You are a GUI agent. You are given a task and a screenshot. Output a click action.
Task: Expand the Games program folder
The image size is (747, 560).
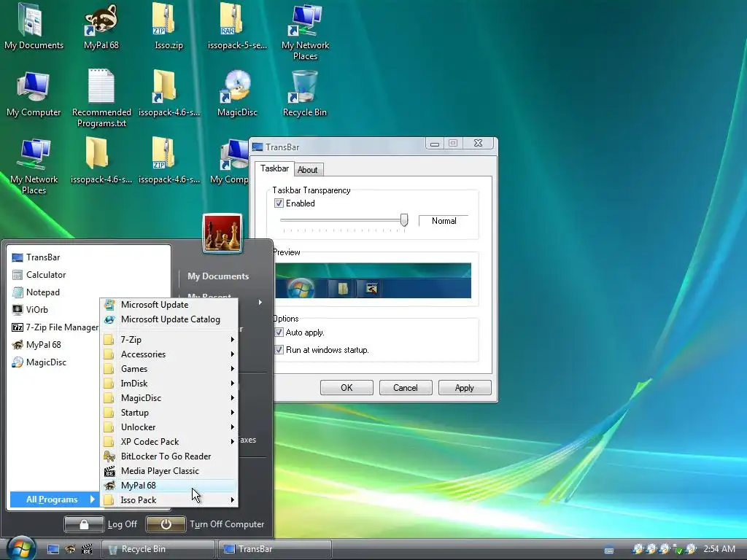169,369
